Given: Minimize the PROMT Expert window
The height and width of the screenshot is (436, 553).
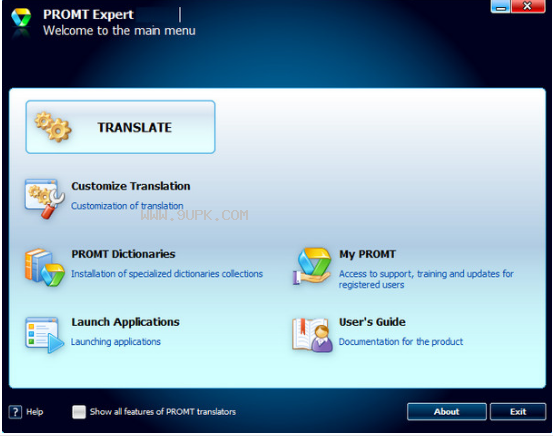Looking at the screenshot, I should coord(500,6).
